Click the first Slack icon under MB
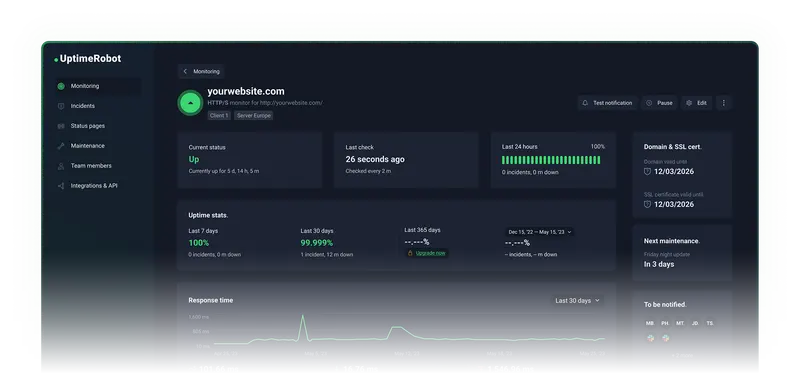 tap(650, 338)
